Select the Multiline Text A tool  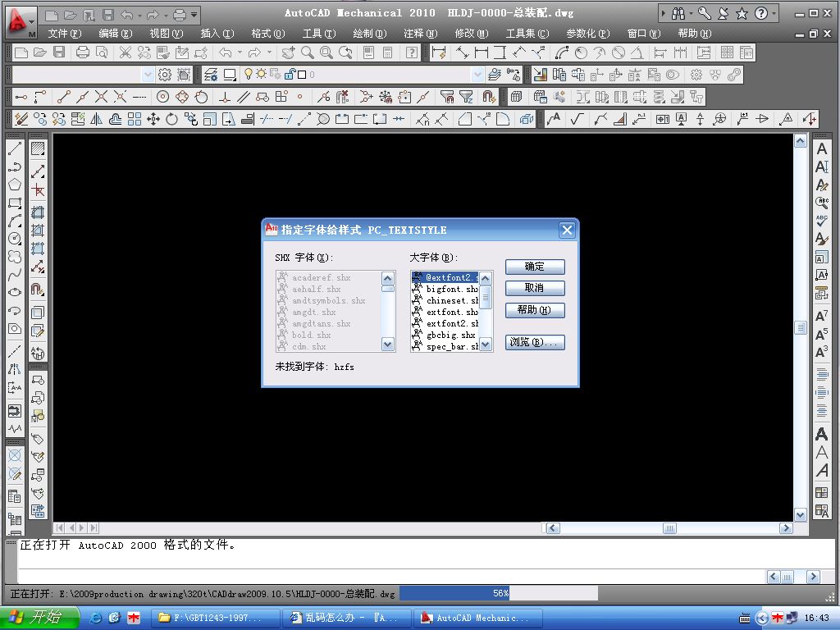(822, 149)
